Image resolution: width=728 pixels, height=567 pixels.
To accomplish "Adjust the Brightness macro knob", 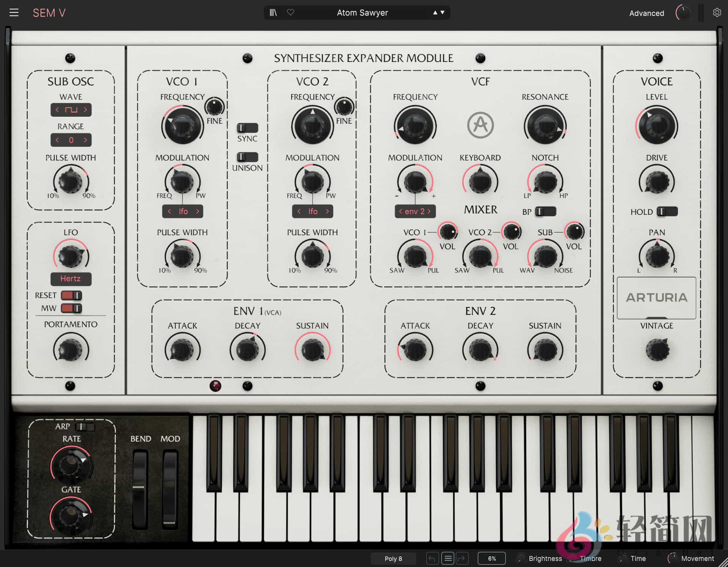I will (x=521, y=558).
